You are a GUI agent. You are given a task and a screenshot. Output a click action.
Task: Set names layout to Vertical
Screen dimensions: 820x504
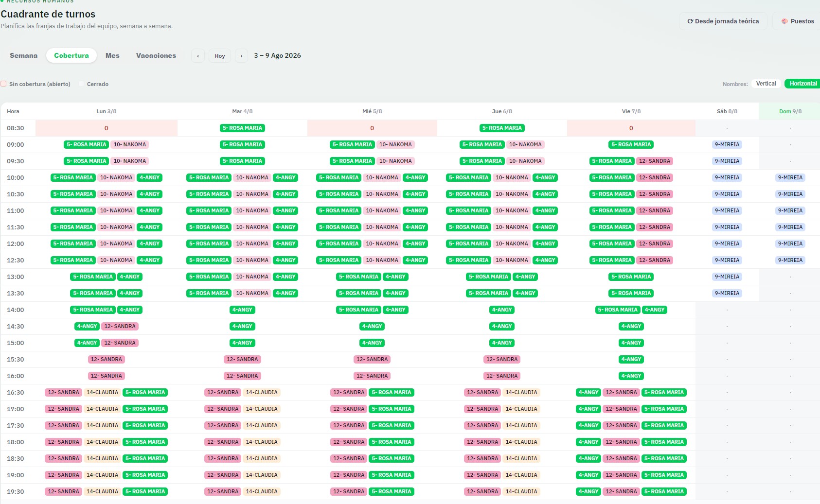[x=766, y=84]
